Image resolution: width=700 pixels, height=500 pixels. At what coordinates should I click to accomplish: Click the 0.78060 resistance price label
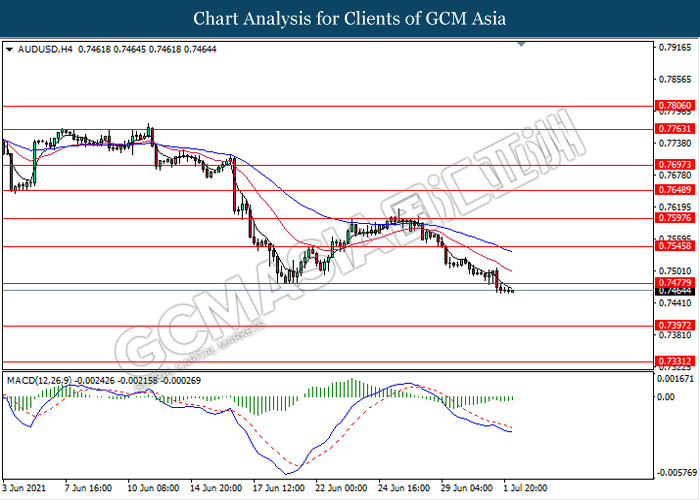point(675,106)
